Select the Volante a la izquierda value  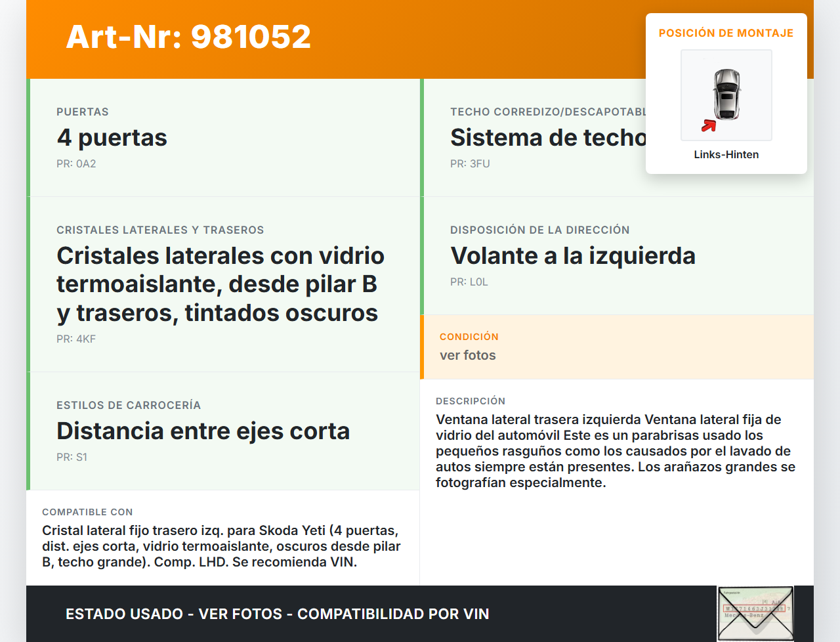(x=573, y=256)
